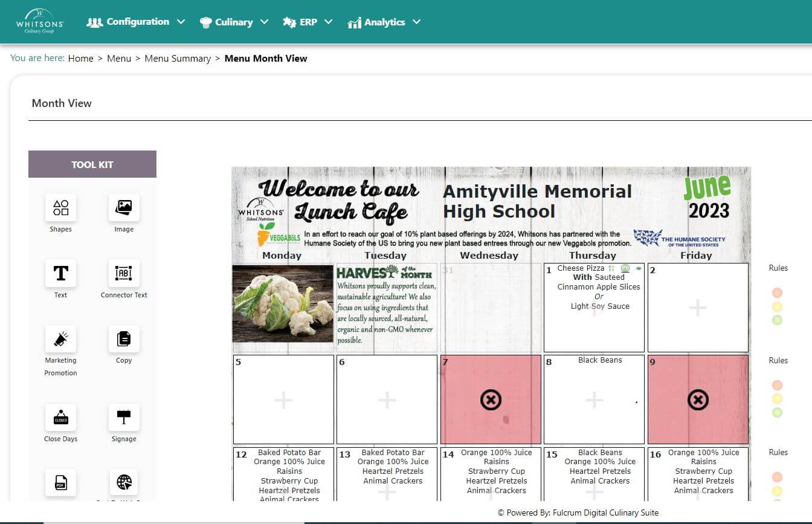Select the Close Days tool
The height and width of the screenshot is (524, 812).
(60, 418)
